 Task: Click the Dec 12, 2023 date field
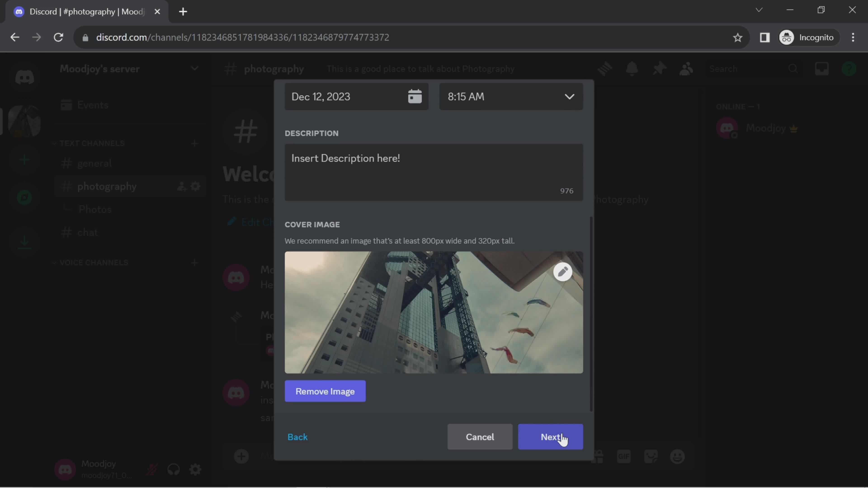click(x=356, y=97)
